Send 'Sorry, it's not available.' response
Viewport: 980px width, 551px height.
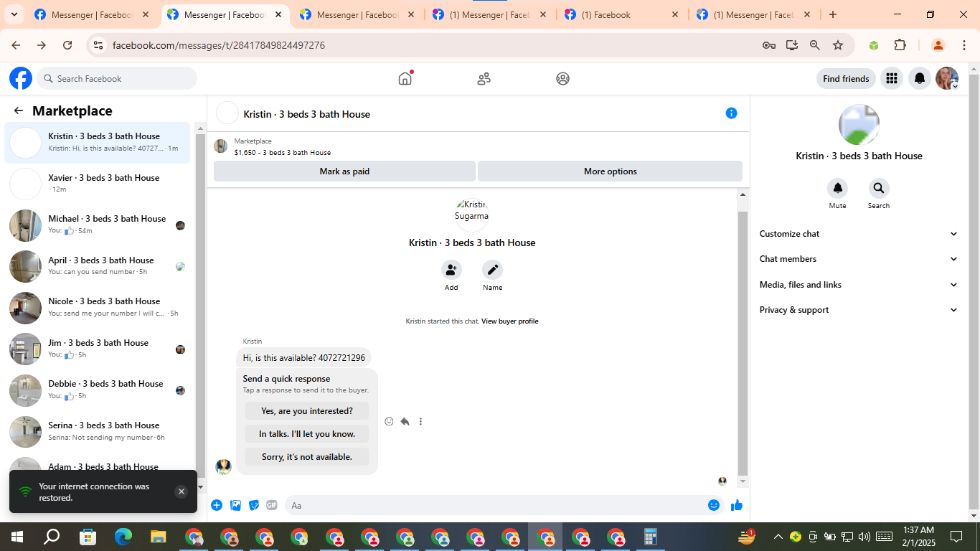click(x=307, y=457)
